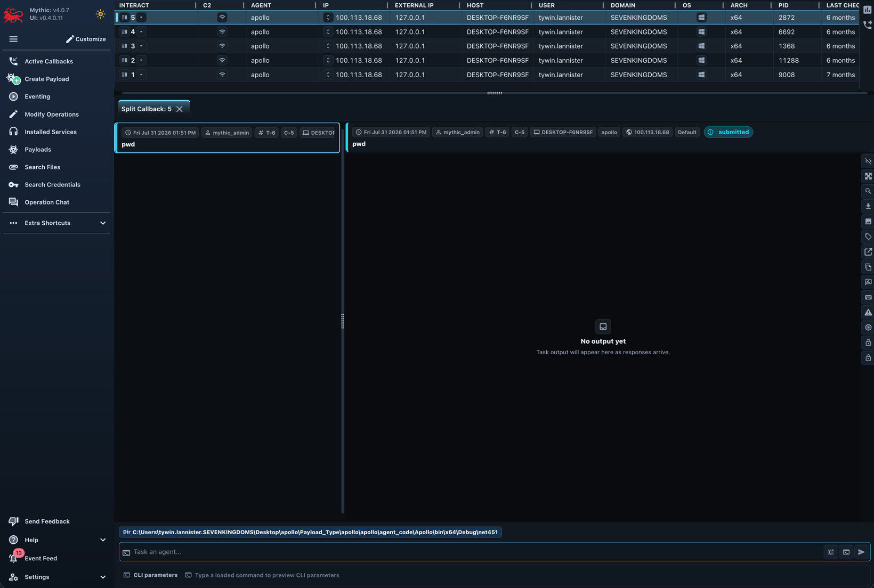The height and width of the screenshot is (588, 874).
Task: Click the open-in-new-window icon in output toolbar
Action: pos(868,251)
